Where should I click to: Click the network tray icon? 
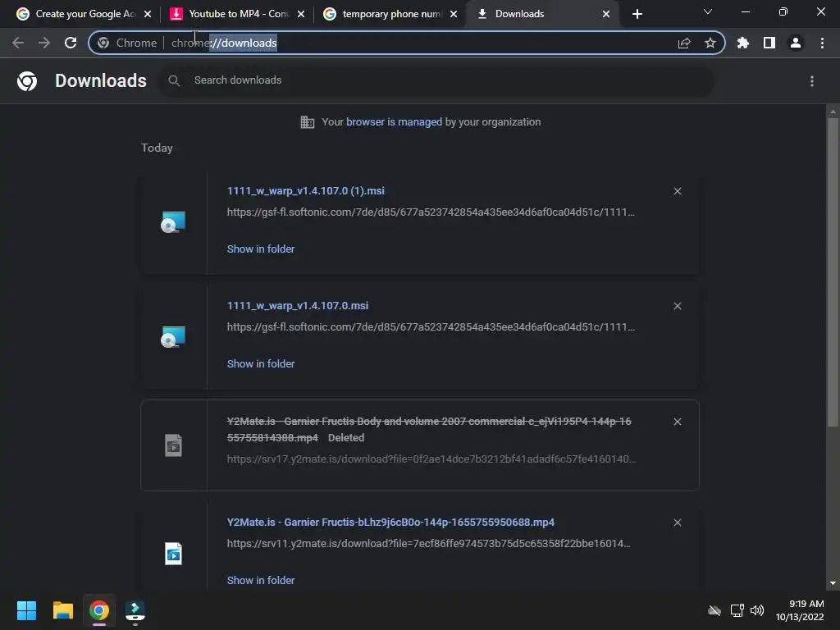(x=737, y=610)
